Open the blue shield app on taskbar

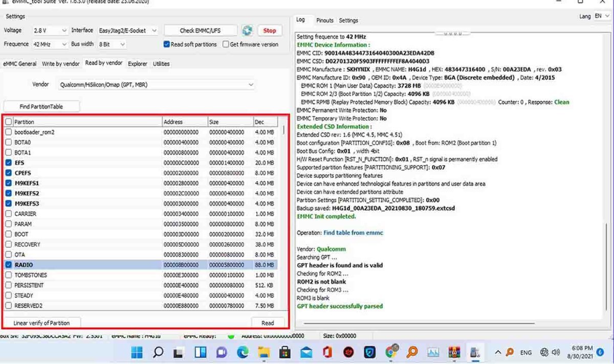tap(369, 352)
